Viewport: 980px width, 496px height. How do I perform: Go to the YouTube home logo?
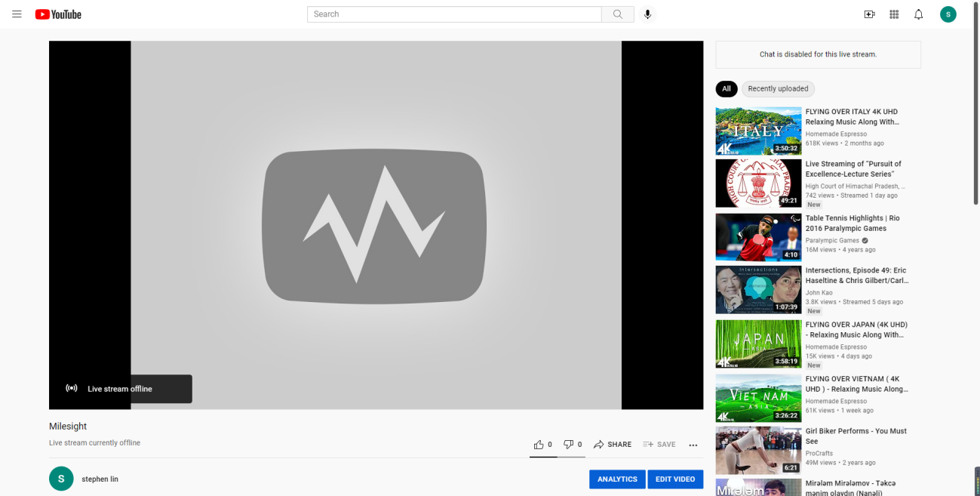click(x=58, y=14)
